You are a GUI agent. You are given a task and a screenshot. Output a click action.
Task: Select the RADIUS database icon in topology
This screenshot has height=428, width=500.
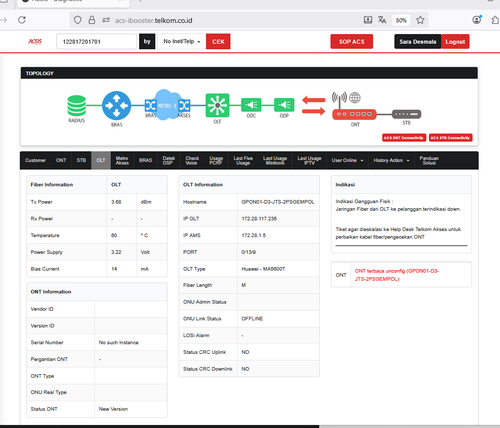[x=77, y=106]
